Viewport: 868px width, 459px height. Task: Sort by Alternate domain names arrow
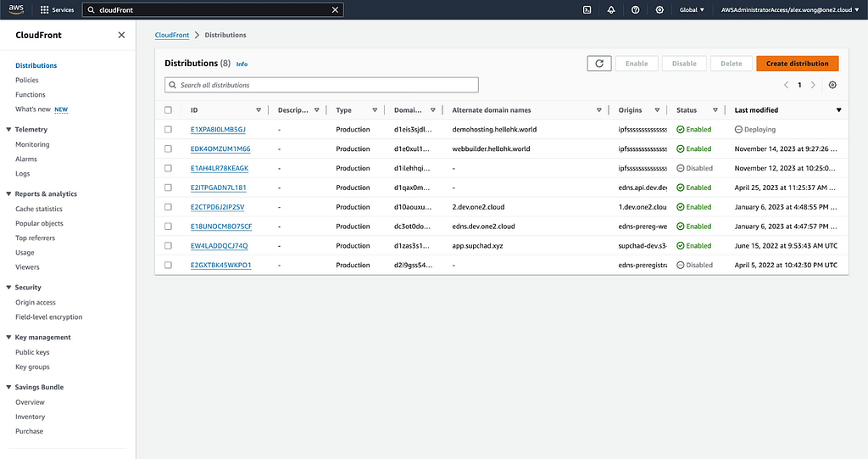599,110
